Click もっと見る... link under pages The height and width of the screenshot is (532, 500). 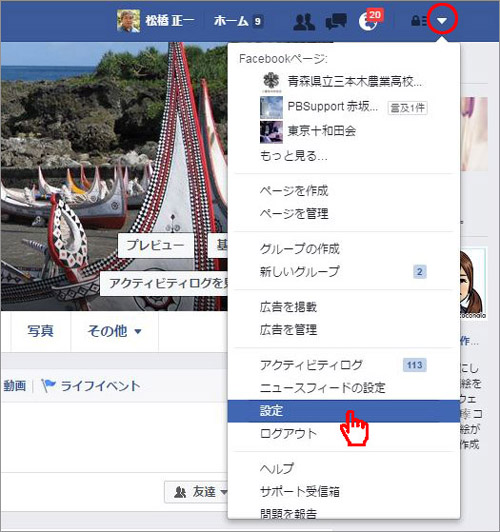(x=293, y=156)
